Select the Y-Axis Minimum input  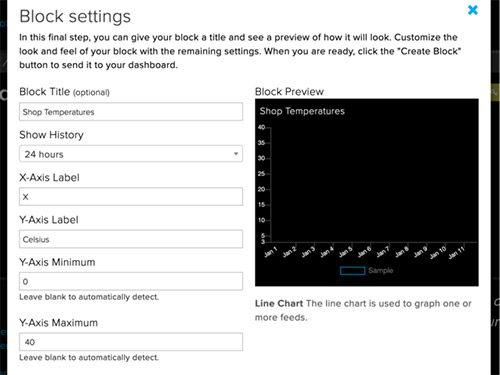pos(131,281)
